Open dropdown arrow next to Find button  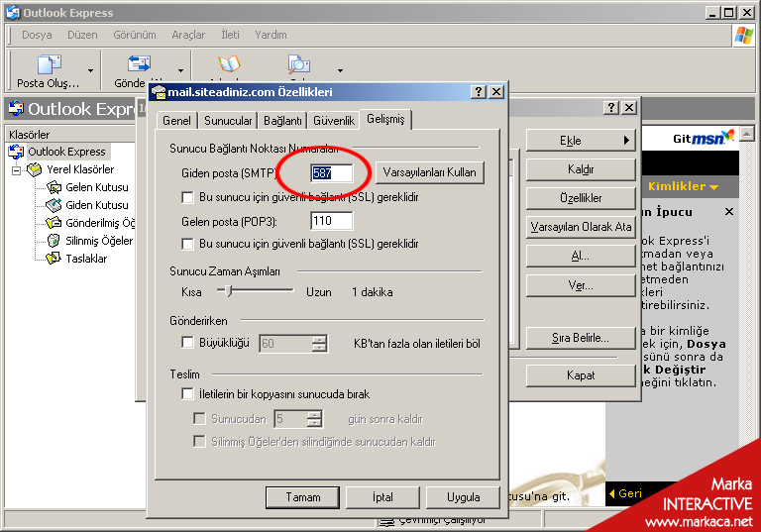340,71
